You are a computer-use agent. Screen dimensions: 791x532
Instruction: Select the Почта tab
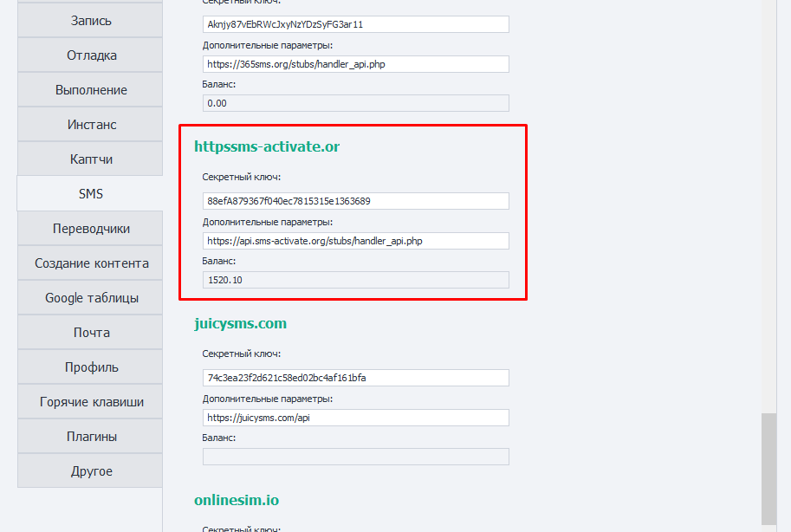click(90, 332)
